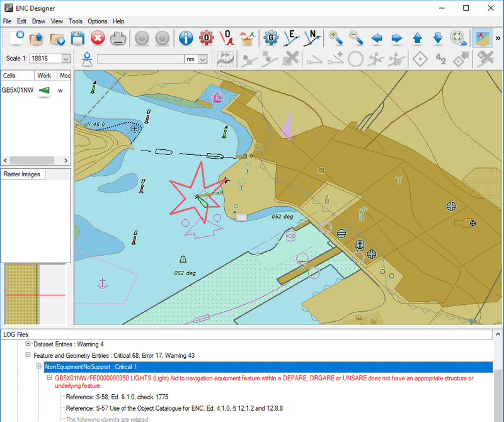
Task: Collapse the AtonEquipmentNoSupport node
Action: pyautogui.click(x=39, y=367)
